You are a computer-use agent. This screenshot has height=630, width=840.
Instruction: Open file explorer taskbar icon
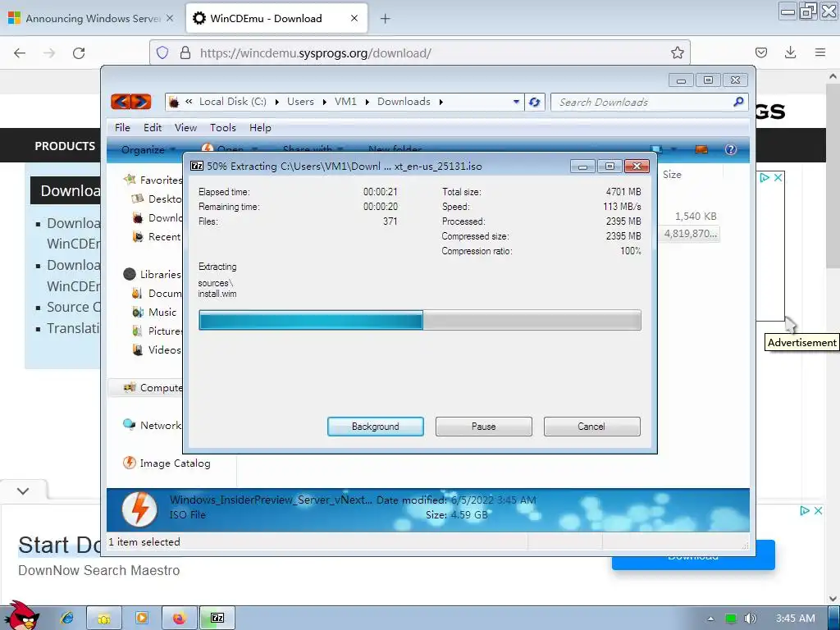(104, 619)
